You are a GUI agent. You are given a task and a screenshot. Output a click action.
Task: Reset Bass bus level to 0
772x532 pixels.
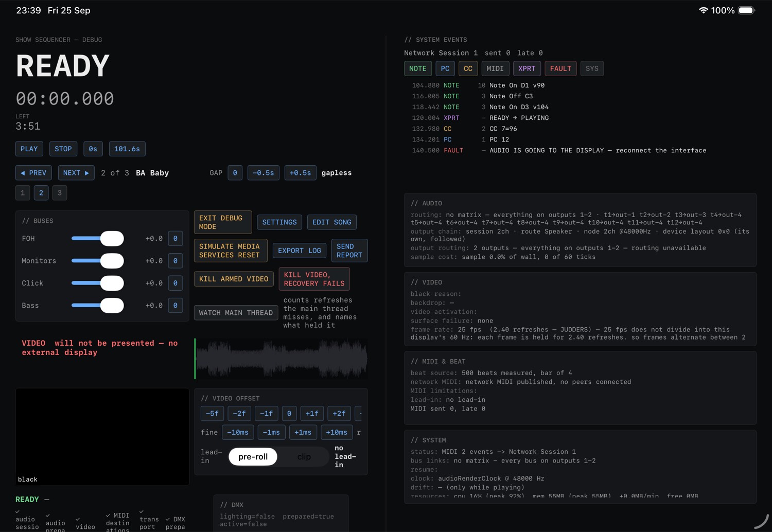click(x=176, y=305)
